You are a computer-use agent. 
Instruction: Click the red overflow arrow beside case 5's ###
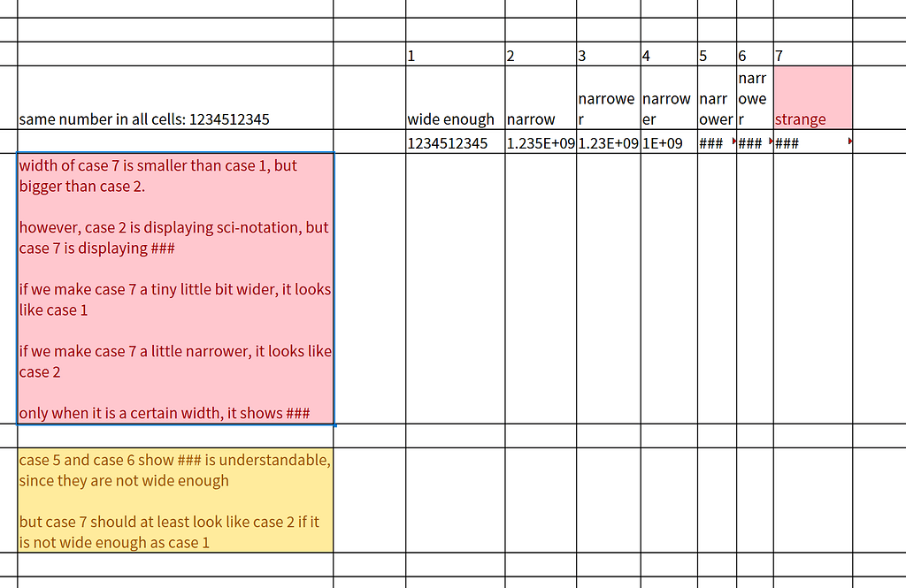coord(735,140)
